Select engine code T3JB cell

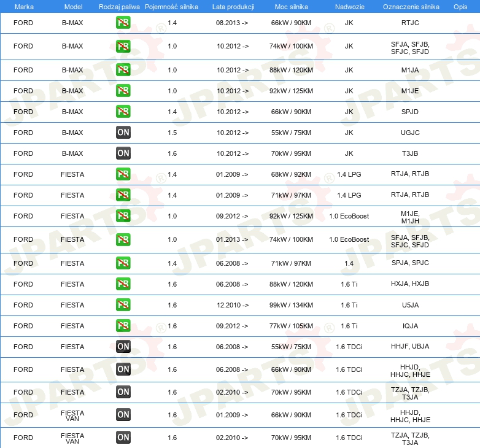tap(410, 153)
